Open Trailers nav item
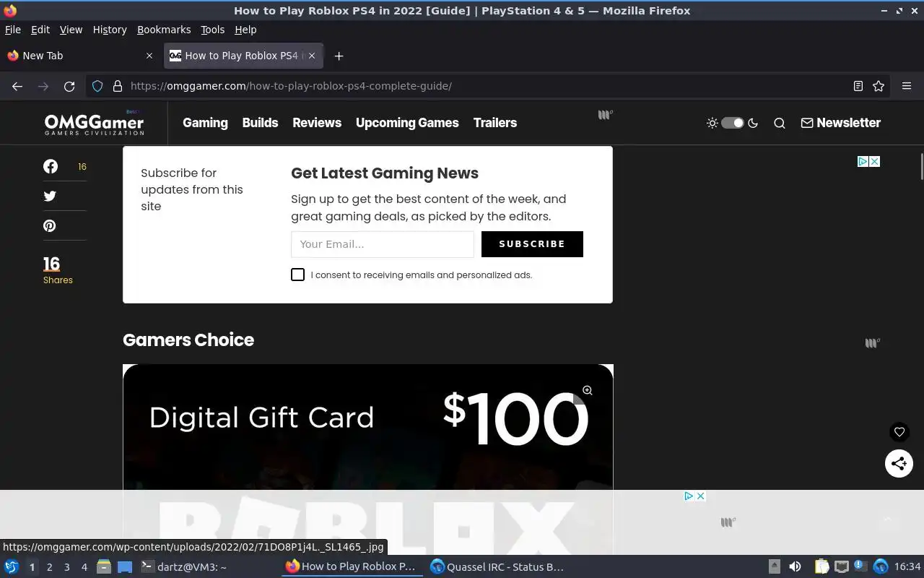 coord(495,123)
